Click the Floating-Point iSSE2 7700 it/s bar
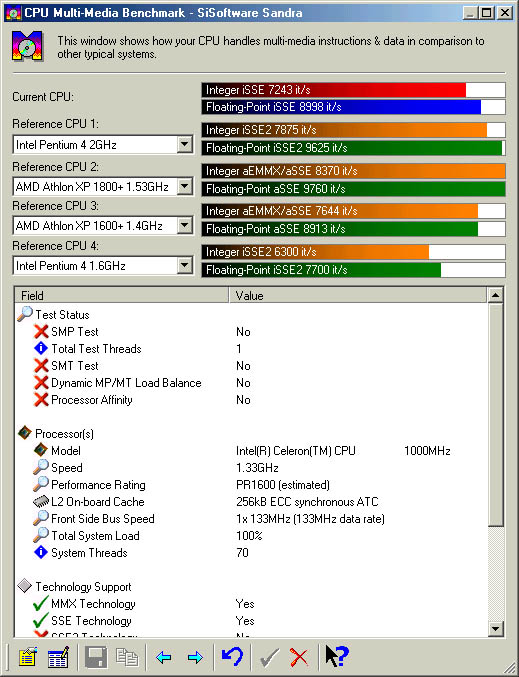 [353, 270]
